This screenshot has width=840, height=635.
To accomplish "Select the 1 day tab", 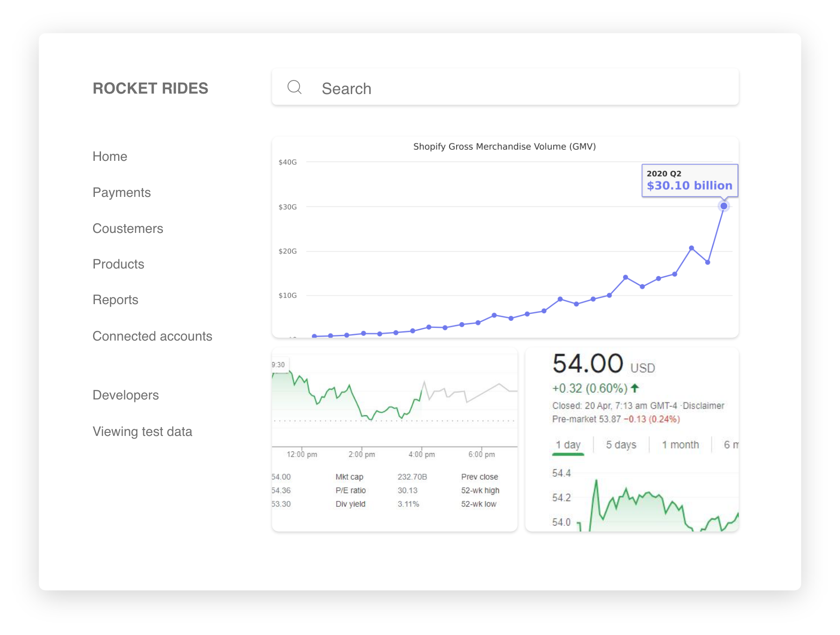I will click(x=568, y=445).
